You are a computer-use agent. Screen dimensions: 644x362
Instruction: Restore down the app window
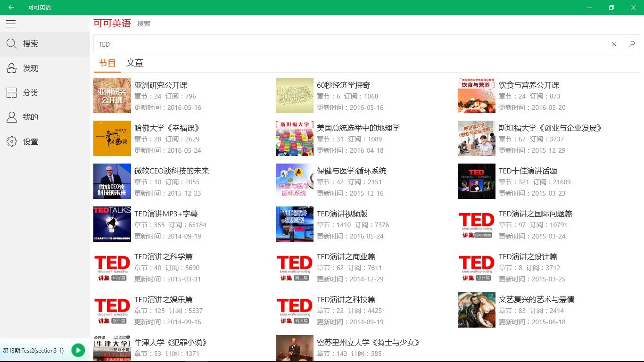[x=611, y=8]
